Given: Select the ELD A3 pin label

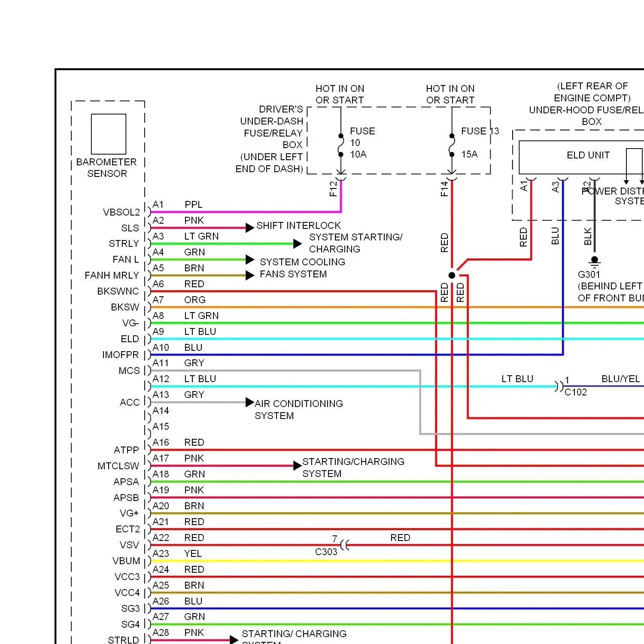Looking at the screenshot, I should 556,187.
